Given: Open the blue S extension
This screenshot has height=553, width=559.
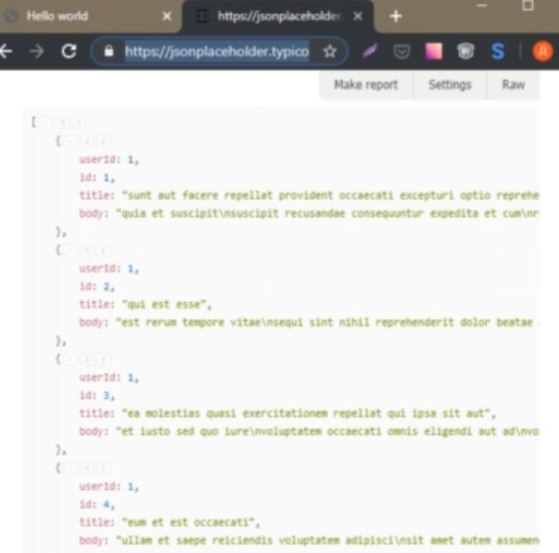Looking at the screenshot, I should pos(498,51).
